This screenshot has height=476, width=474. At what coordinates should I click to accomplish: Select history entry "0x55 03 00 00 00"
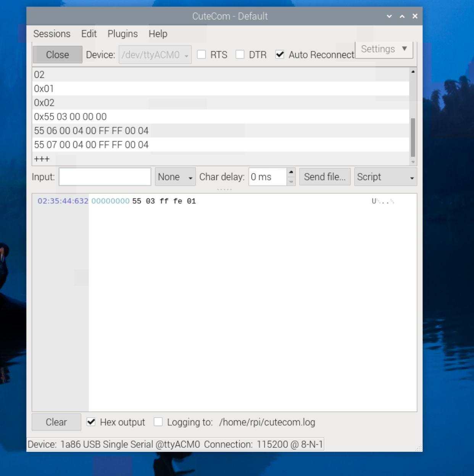point(221,117)
